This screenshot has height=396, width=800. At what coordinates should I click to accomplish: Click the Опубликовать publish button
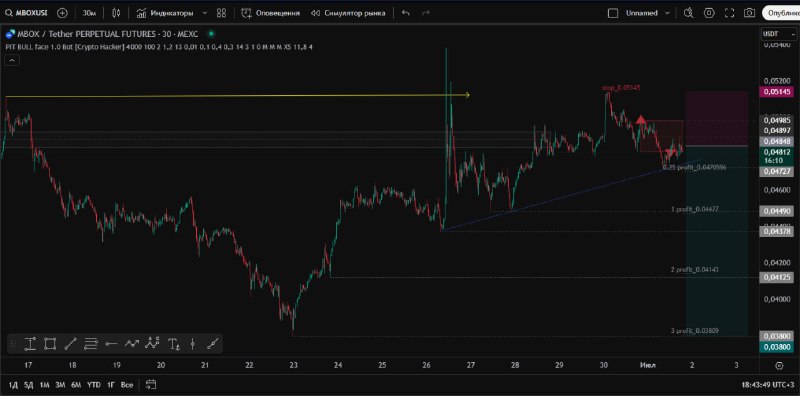pyautogui.click(x=781, y=13)
